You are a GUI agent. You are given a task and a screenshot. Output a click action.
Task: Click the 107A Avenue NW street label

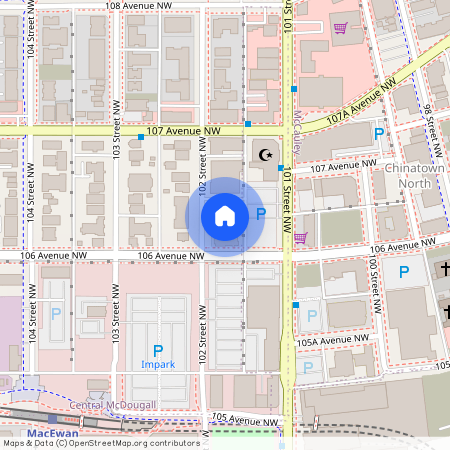point(362,101)
